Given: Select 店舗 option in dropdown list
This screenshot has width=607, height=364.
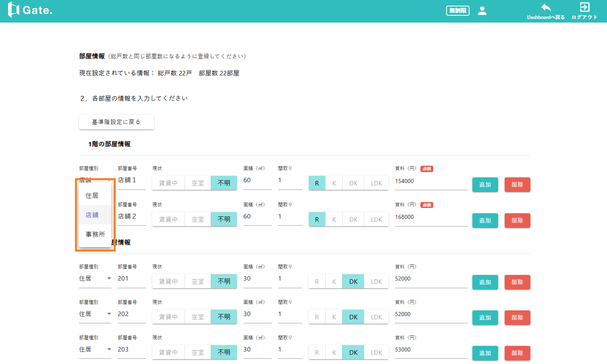Looking at the screenshot, I should pyautogui.click(x=92, y=215).
